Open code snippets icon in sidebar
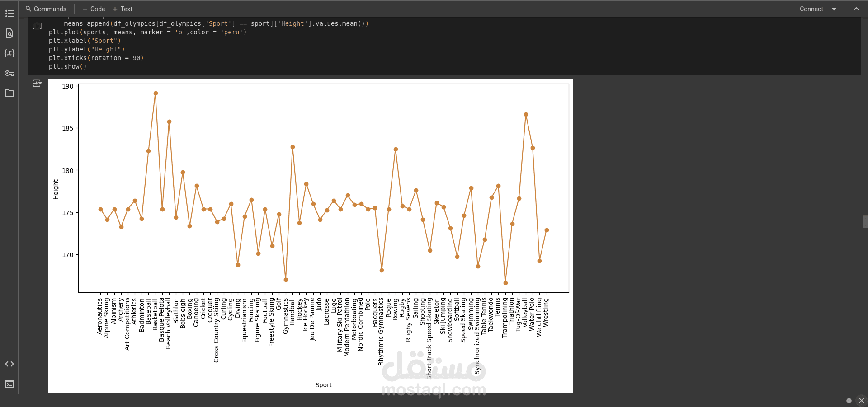The height and width of the screenshot is (407, 868). [9, 364]
